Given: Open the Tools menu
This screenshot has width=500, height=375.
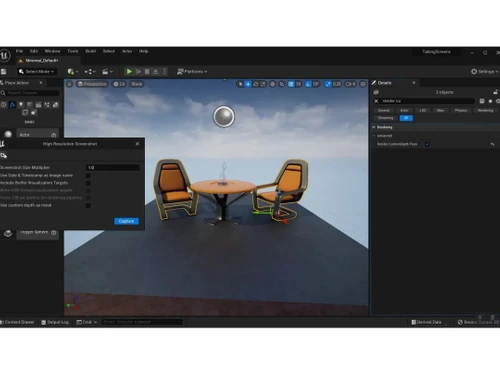Looking at the screenshot, I should coord(73,51).
